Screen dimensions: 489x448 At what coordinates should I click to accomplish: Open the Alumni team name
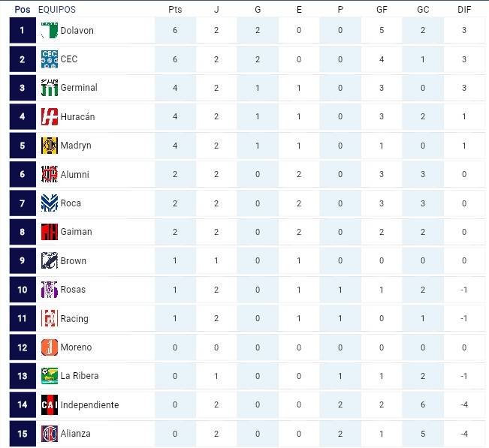(75, 174)
